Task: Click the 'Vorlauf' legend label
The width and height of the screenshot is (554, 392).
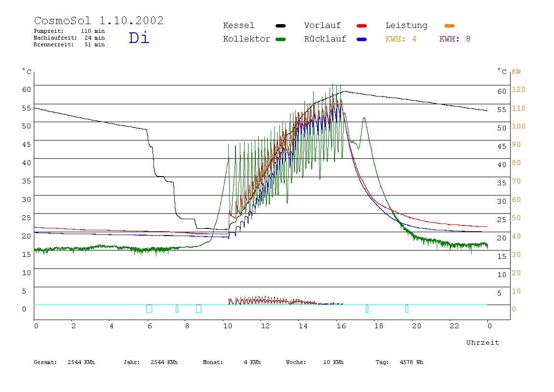Action: pos(322,26)
